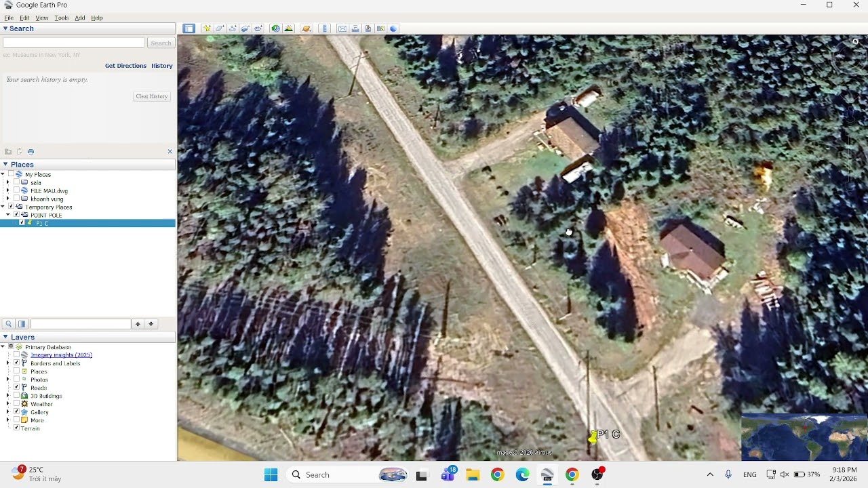
Task: Close the search results with X
Action: pos(170,151)
